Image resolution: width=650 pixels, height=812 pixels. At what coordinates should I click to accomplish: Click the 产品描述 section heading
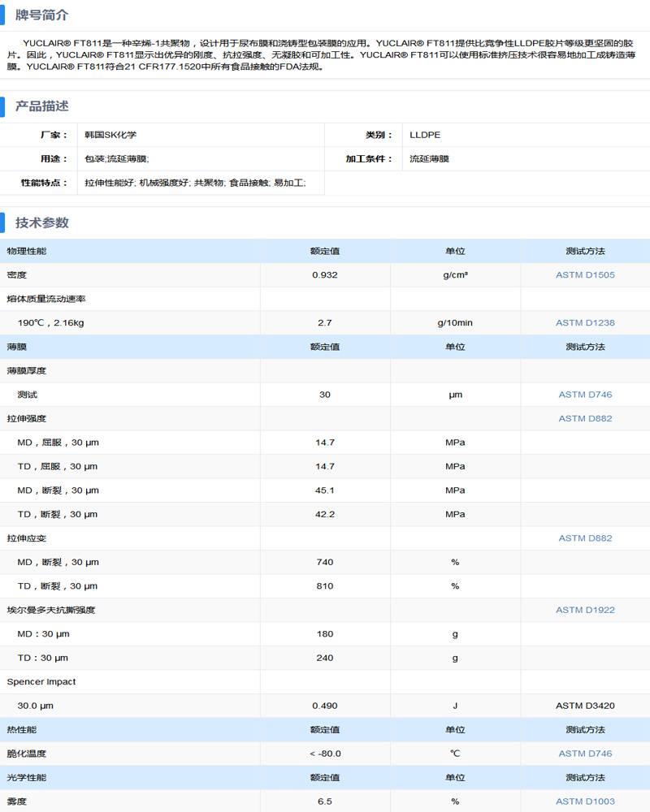click(x=41, y=106)
